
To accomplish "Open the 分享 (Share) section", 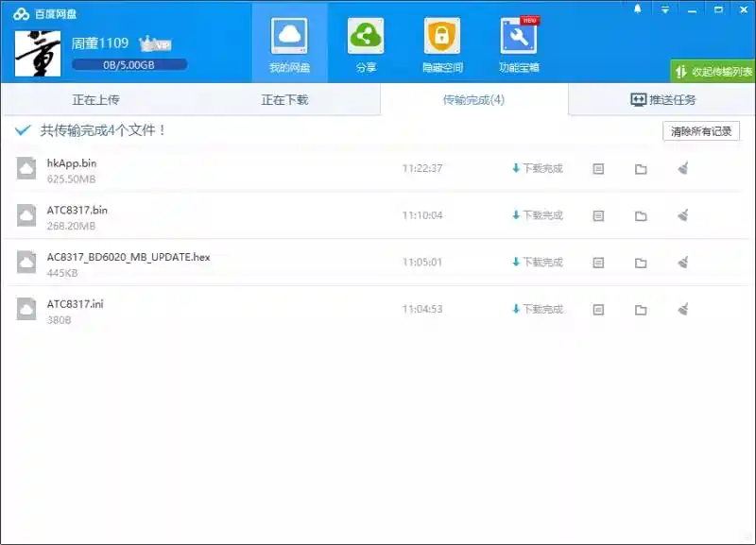I will click(x=366, y=43).
